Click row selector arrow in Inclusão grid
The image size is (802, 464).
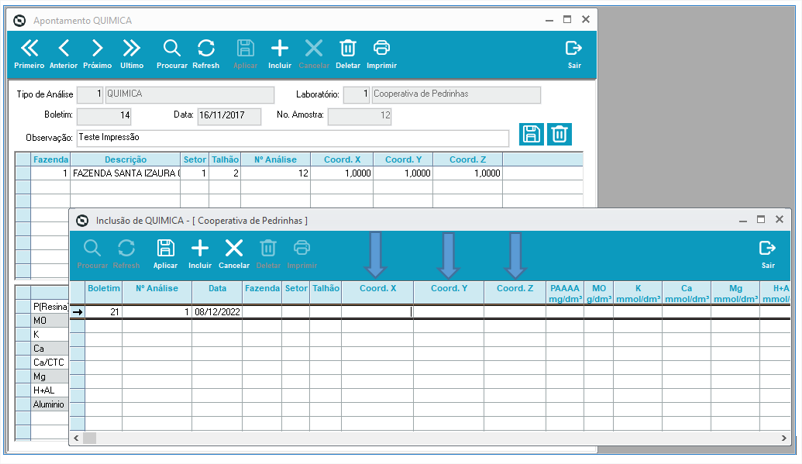click(x=77, y=312)
